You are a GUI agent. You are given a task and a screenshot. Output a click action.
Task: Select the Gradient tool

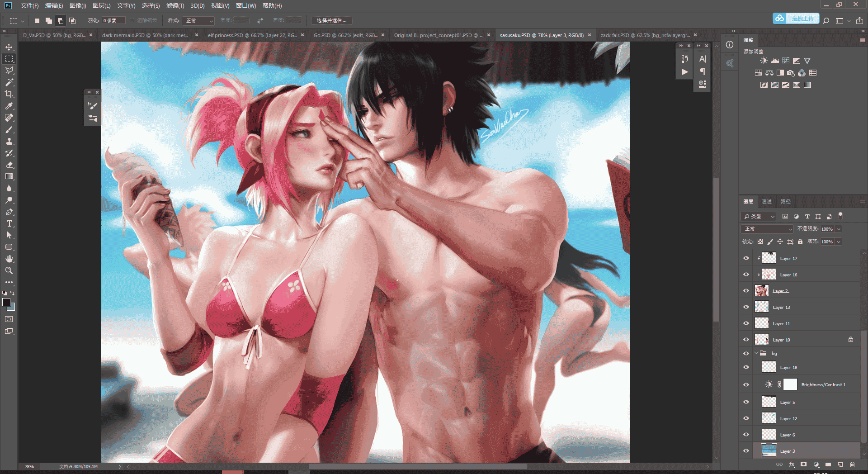pyautogui.click(x=9, y=176)
